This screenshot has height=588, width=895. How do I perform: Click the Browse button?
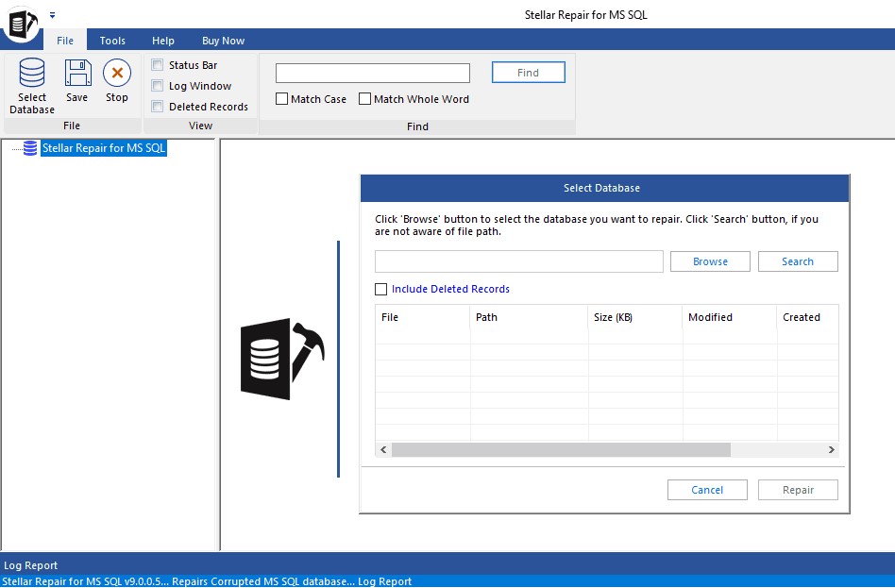(x=710, y=260)
